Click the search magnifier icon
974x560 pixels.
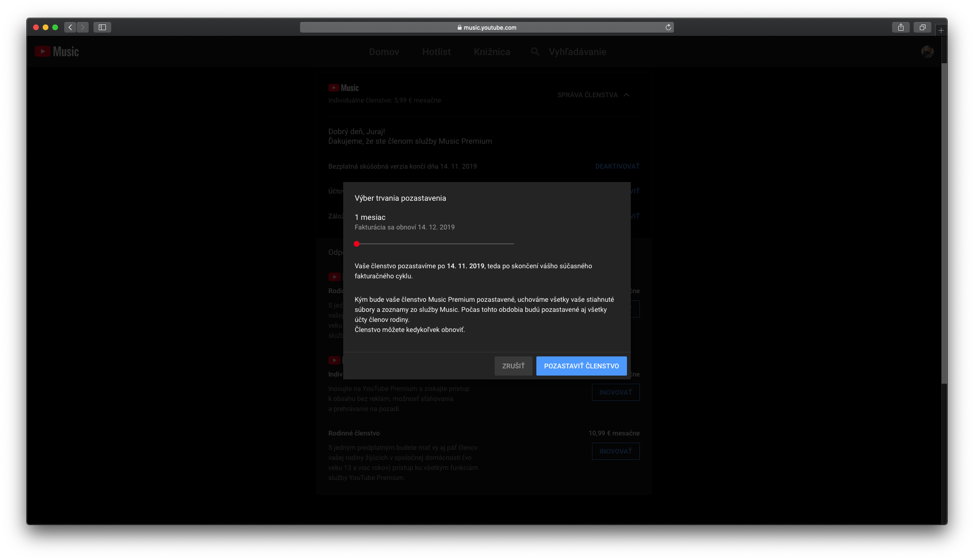(535, 52)
